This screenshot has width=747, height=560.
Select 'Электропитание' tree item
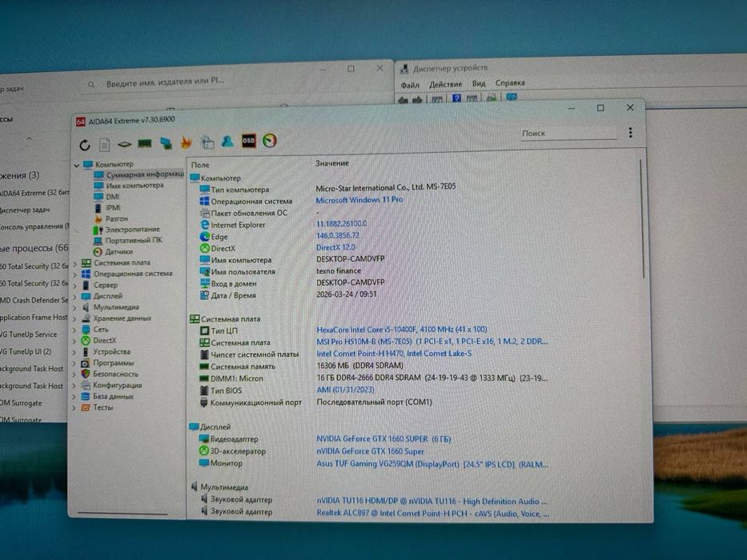click(132, 230)
